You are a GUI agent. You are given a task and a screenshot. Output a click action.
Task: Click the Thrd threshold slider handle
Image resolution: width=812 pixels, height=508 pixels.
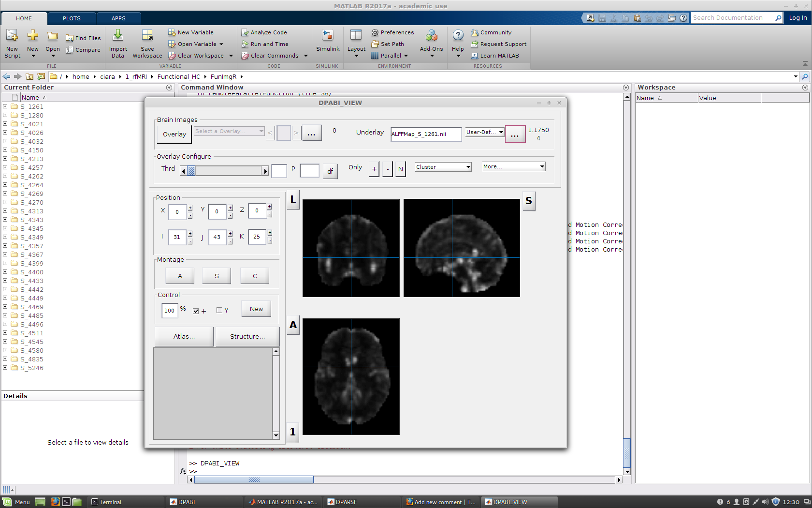click(x=191, y=171)
